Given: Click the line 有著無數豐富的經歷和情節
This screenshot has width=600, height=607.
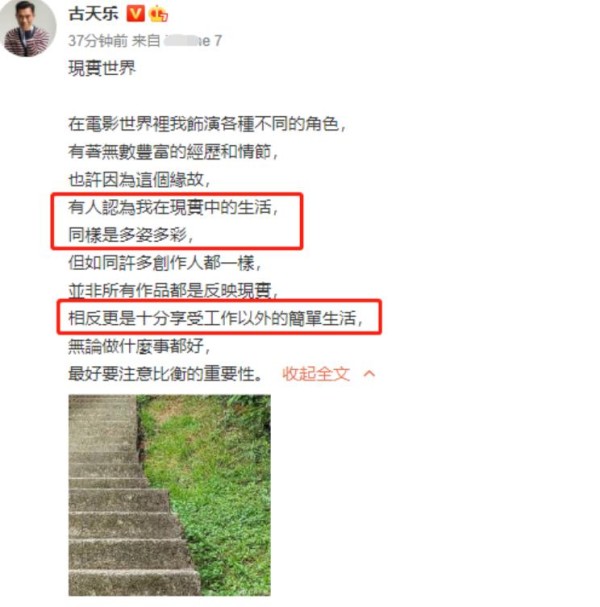Looking at the screenshot, I should point(173,152).
